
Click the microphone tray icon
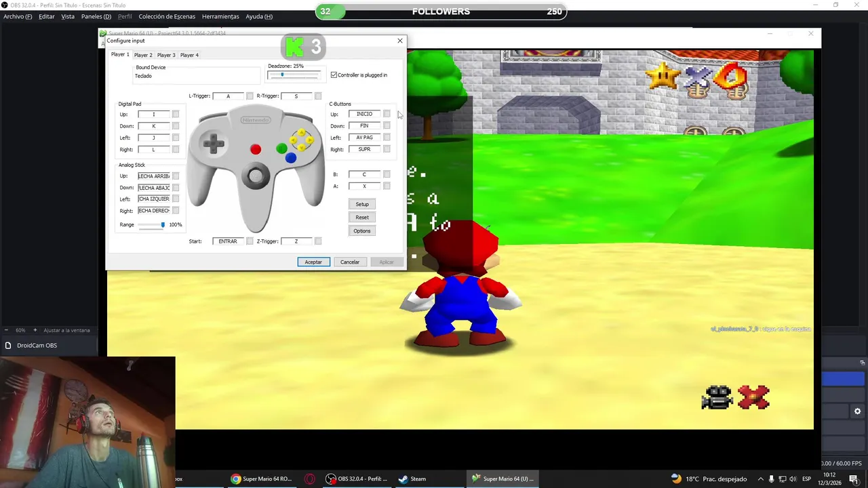(x=771, y=479)
